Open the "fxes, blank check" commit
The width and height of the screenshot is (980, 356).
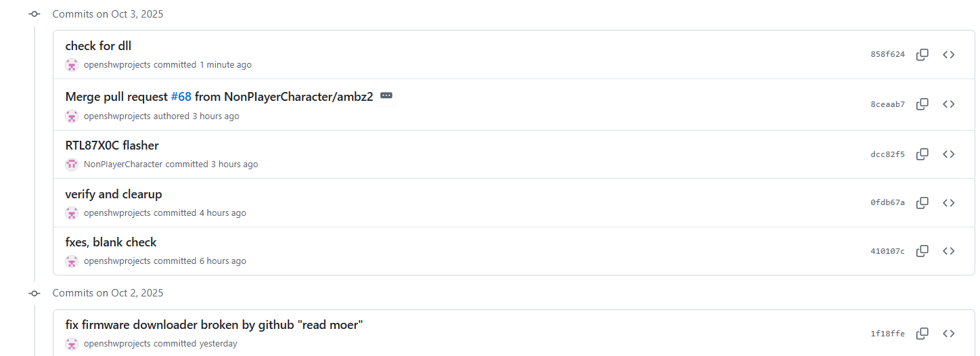[x=111, y=242]
